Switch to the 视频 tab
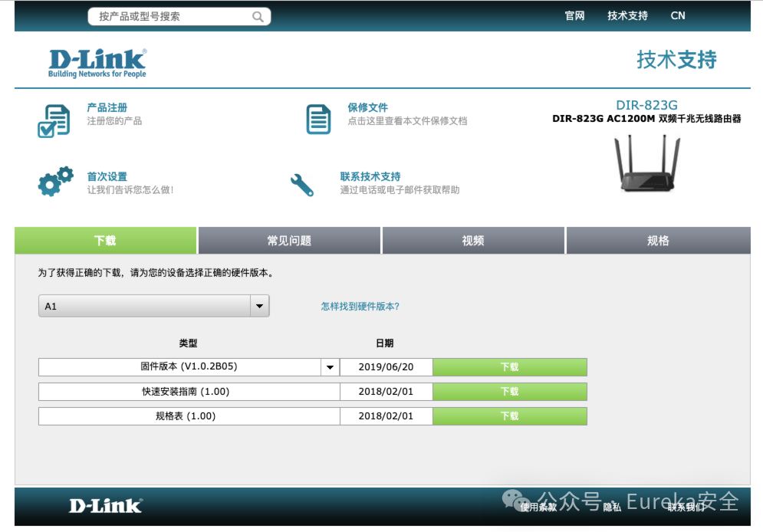763x532 pixels. pos(473,240)
